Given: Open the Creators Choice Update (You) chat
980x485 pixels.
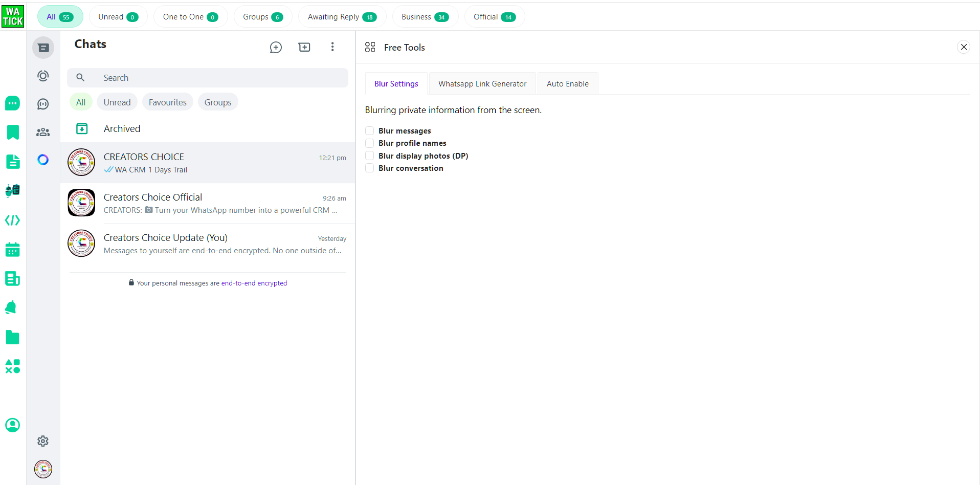Looking at the screenshot, I should click(208, 244).
